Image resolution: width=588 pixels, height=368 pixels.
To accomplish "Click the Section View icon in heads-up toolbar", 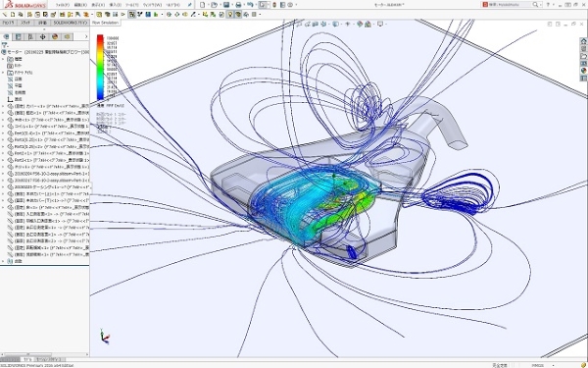I will (x=316, y=24).
